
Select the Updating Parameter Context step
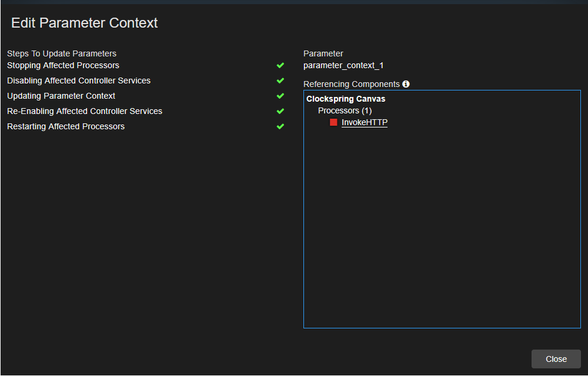61,96
